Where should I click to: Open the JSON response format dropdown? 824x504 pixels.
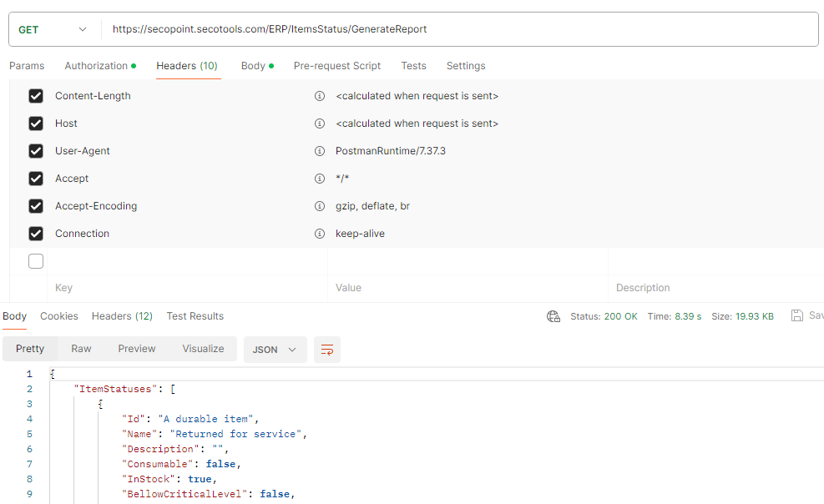[x=275, y=350]
